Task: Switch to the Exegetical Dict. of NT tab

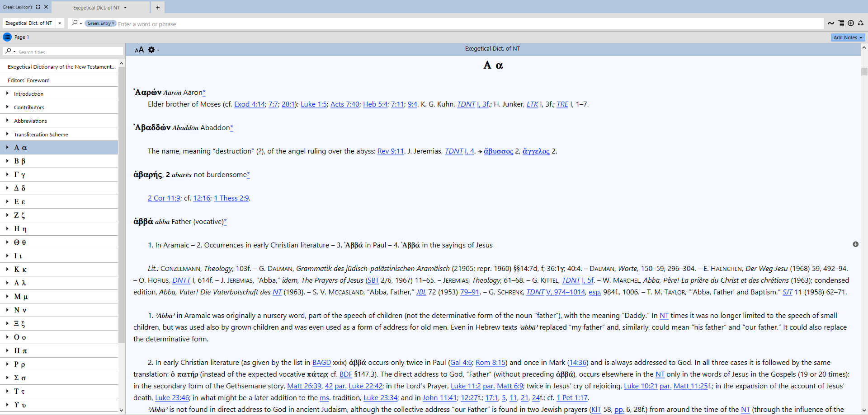Action: pos(97,7)
